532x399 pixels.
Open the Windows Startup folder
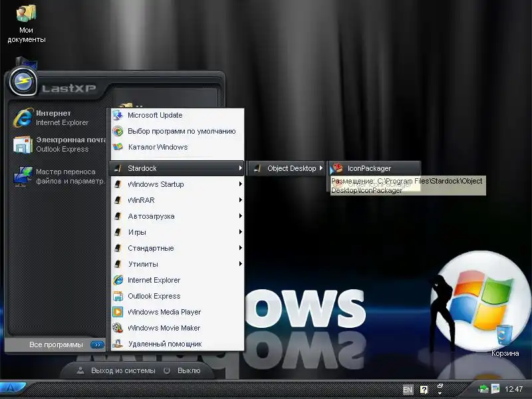click(177, 184)
